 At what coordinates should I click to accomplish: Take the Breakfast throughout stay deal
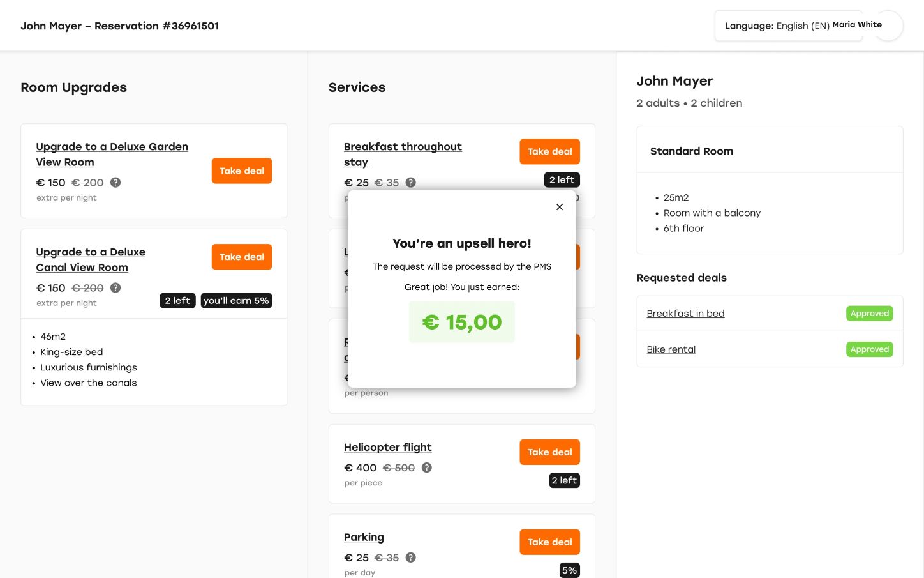549,152
